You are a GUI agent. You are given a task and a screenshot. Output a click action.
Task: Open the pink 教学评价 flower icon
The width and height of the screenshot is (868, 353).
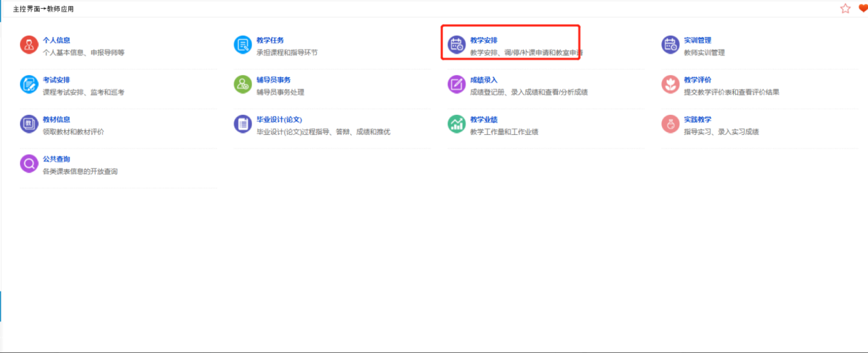669,84
